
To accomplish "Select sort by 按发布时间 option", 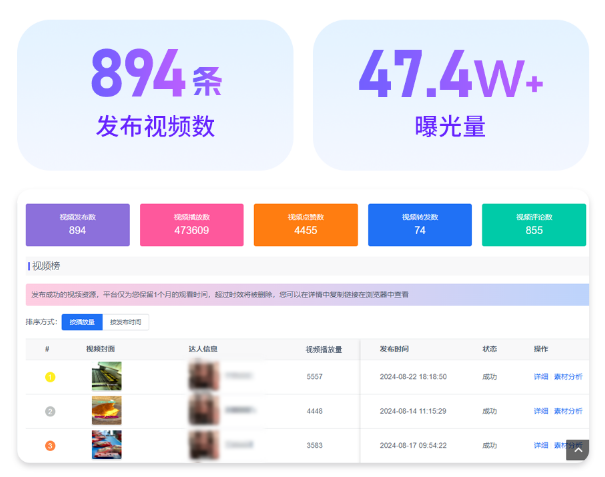I will click(x=125, y=322).
